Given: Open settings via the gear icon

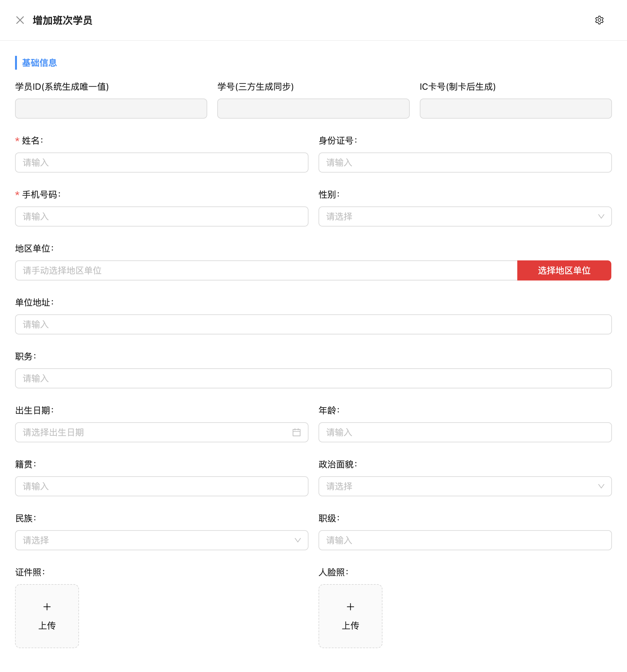Looking at the screenshot, I should (599, 20).
